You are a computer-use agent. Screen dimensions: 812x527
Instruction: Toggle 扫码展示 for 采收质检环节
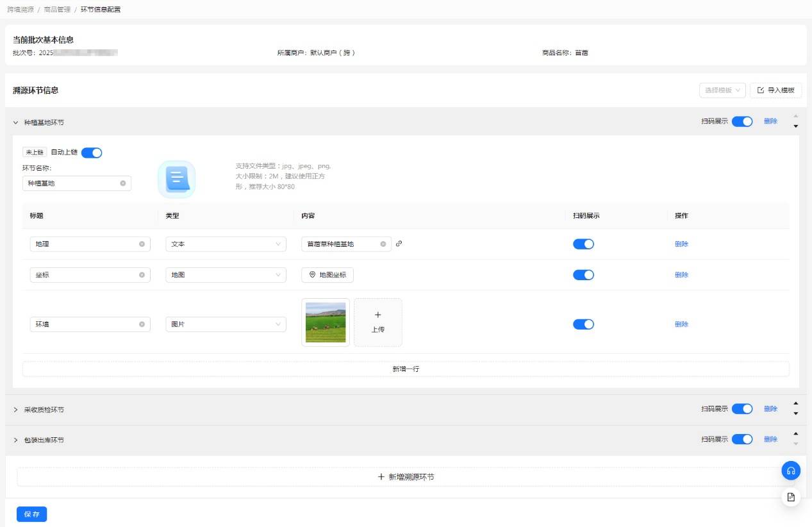(742, 409)
